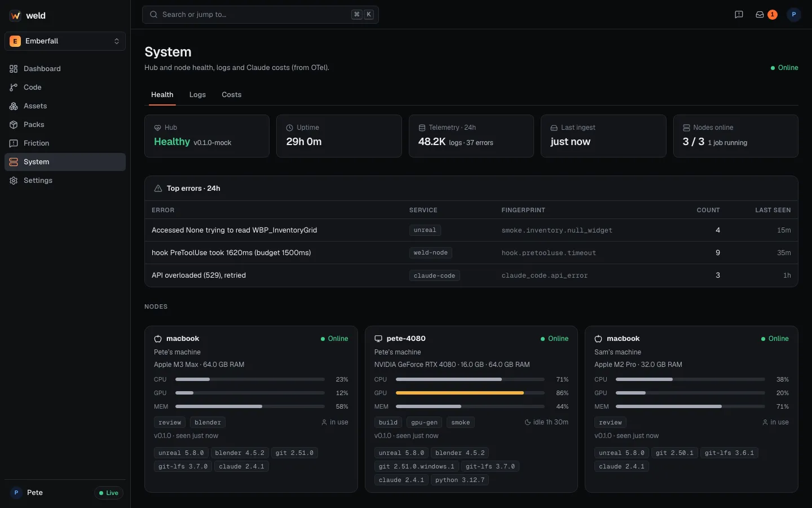Click the API overloaded (529) error text
Image resolution: width=812 pixels, height=508 pixels.
click(198, 275)
